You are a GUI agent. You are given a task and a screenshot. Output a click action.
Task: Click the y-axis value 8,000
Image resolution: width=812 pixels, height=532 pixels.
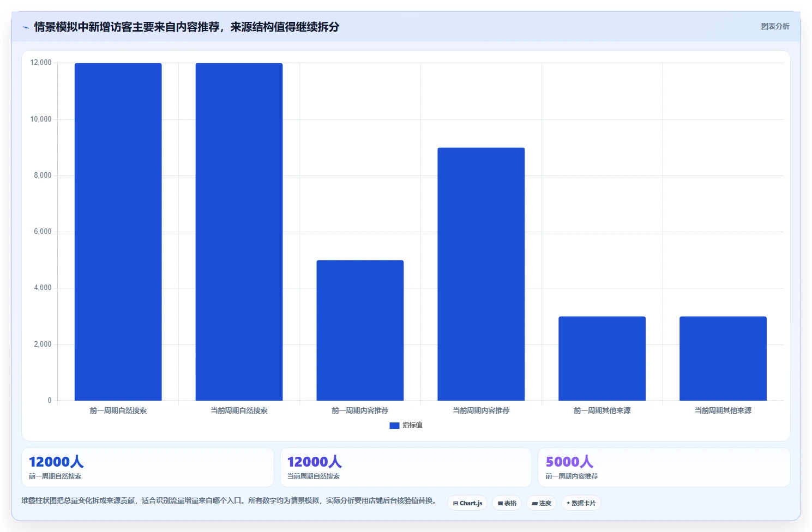coord(43,176)
